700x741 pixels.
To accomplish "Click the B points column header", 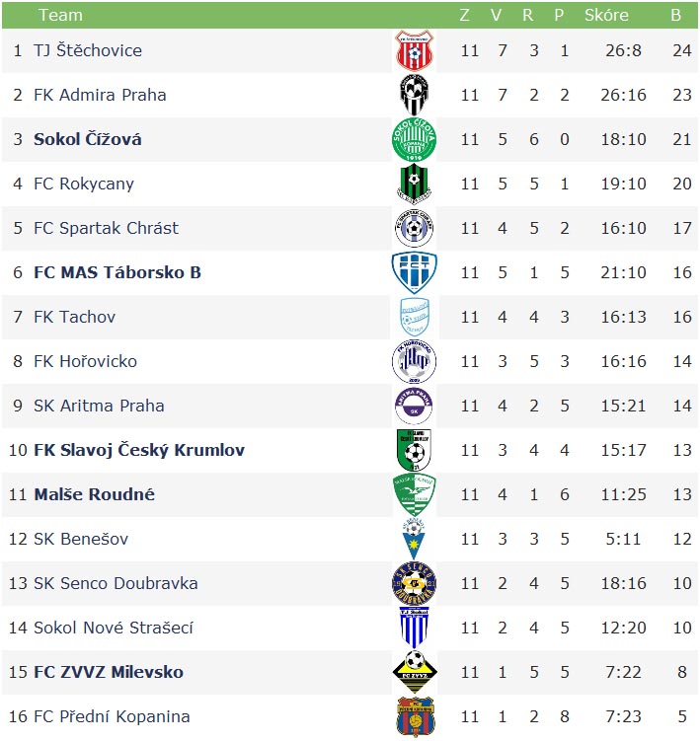I will point(676,15).
